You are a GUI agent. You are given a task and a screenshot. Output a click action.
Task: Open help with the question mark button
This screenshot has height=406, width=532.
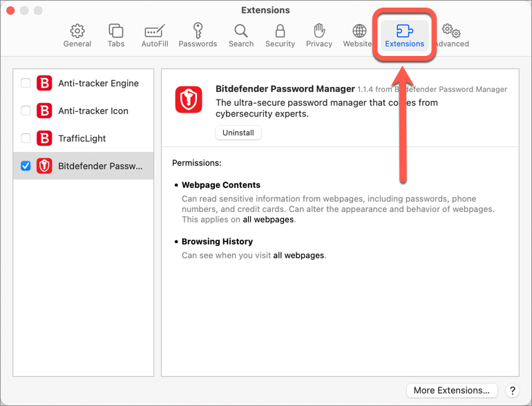tap(513, 390)
